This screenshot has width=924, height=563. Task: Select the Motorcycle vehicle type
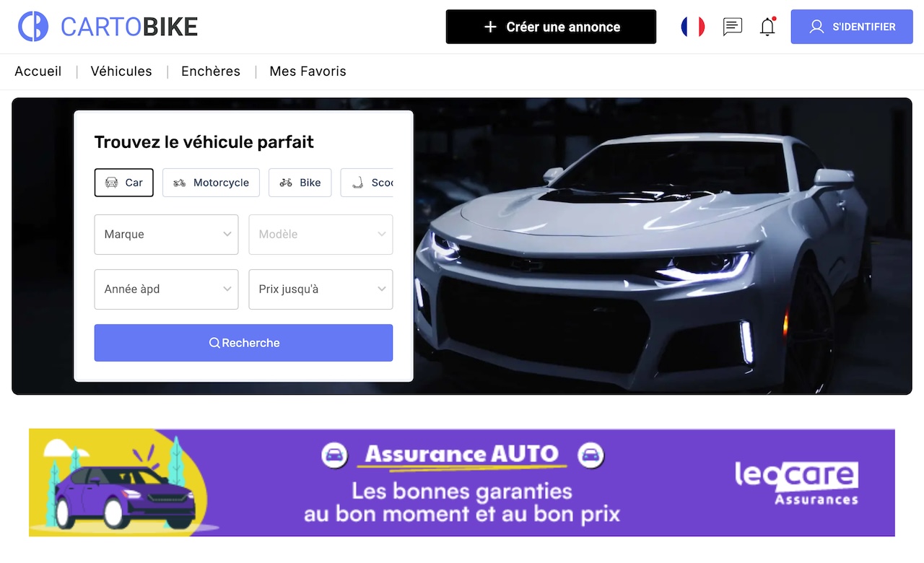[x=211, y=183]
